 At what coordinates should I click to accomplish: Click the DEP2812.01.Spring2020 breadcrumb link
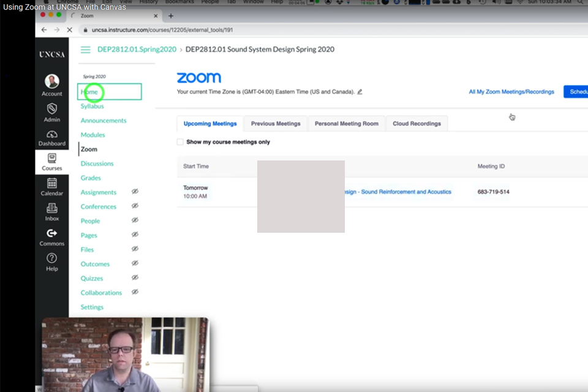tap(137, 50)
